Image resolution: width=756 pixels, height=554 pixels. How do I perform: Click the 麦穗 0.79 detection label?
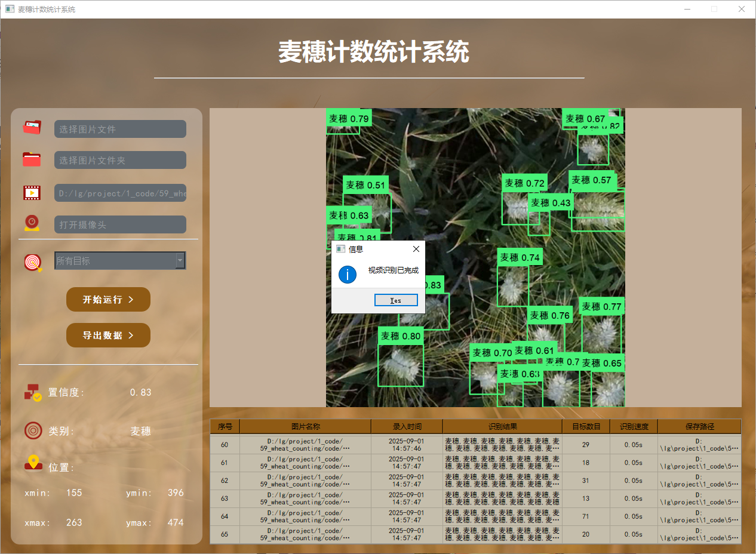(349, 118)
